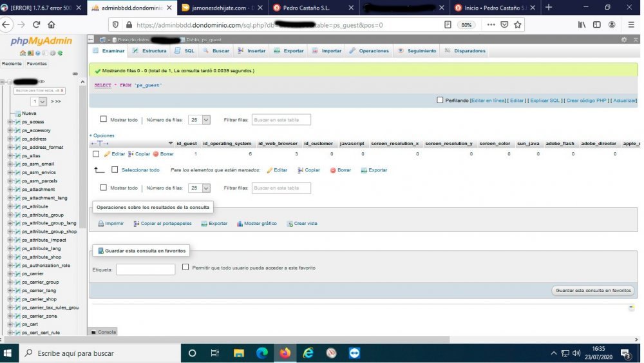Screen dimensions: 644x363
Task: Click the Actualizar link
Action: [x=624, y=101]
